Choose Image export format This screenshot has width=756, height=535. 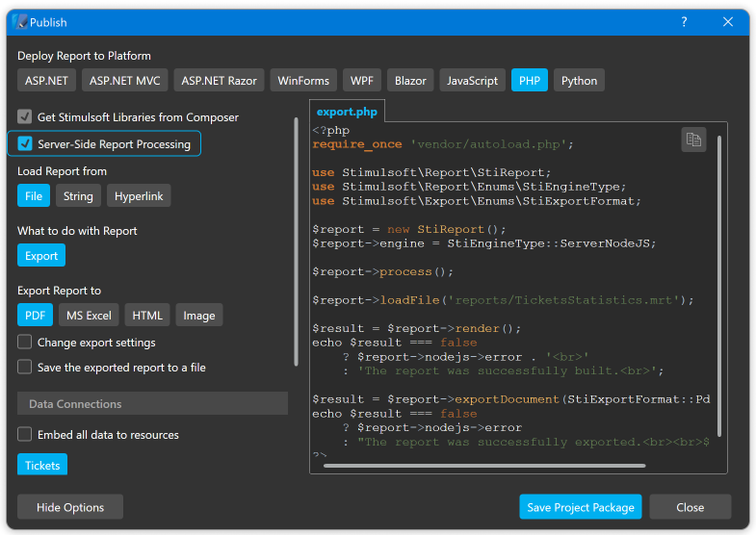[199, 316]
